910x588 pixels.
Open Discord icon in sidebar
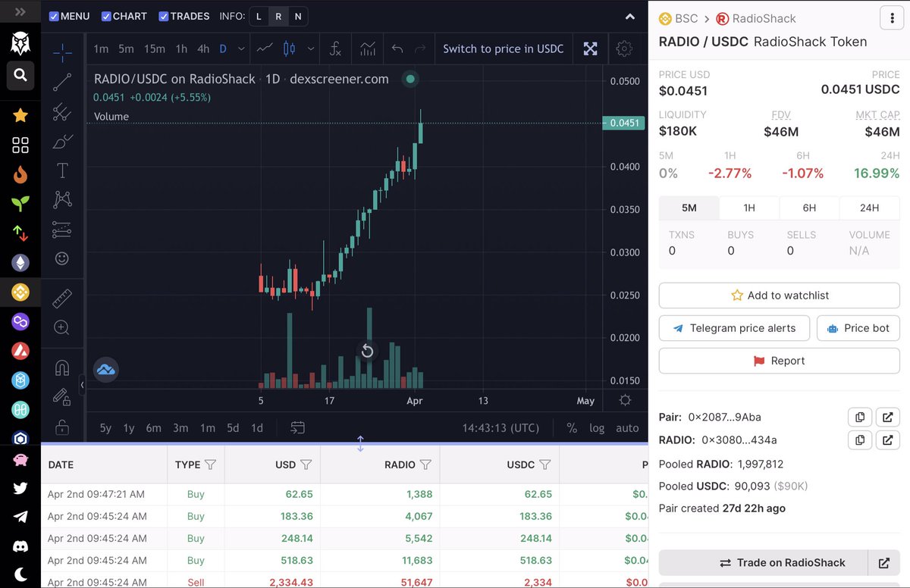click(20, 546)
